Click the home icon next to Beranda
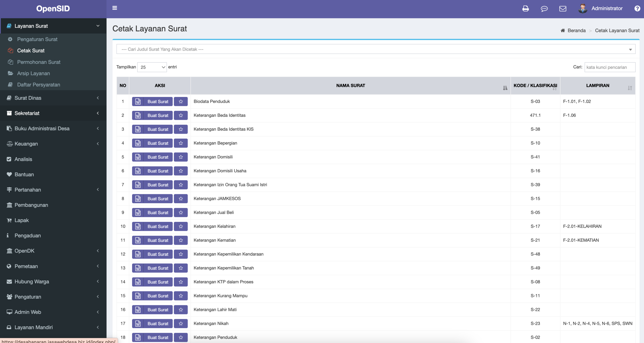 pos(563,30)
